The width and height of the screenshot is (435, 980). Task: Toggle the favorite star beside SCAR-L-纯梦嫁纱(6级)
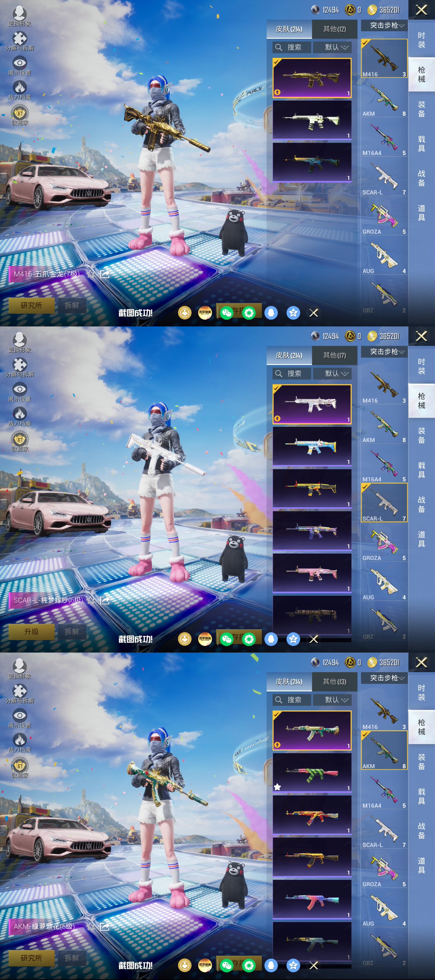pos(91,600)
